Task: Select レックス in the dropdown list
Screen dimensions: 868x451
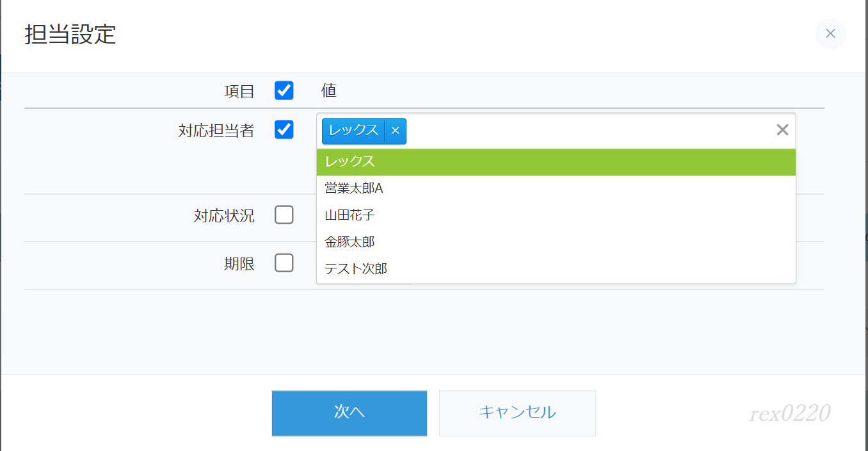Action: coord(556,162)
